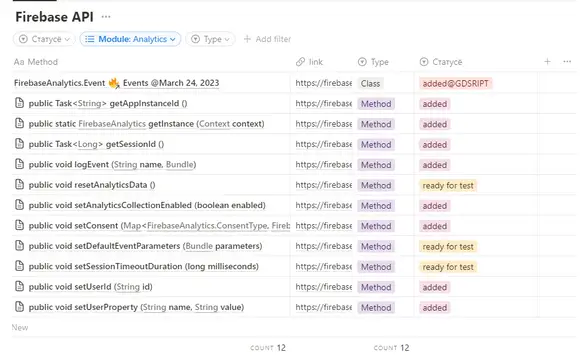The height and width of the screenshot is (360, 585).
Task: Open the page icon of the setUserId row
Action: pyautogui.click(x=19, y=287)
